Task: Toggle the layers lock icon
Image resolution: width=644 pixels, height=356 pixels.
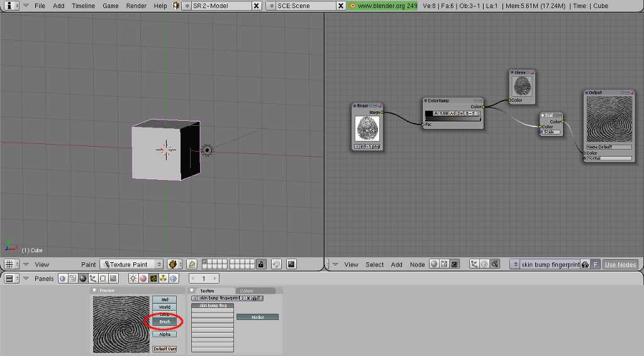Action: 261,264
